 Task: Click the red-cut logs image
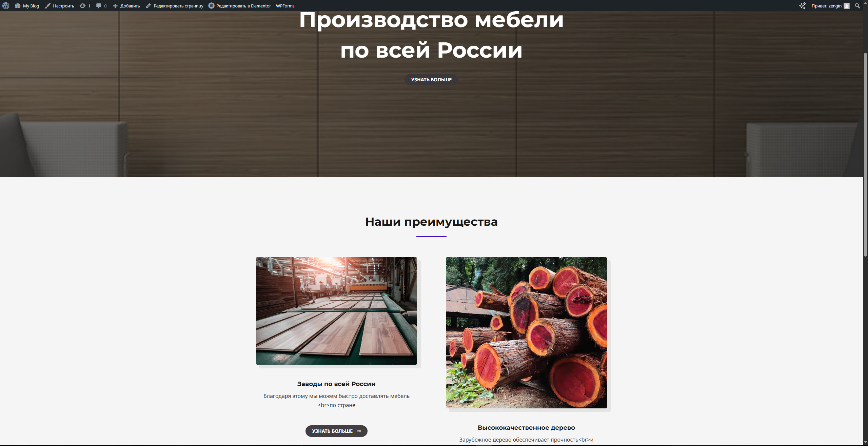(x=526, y=333)
